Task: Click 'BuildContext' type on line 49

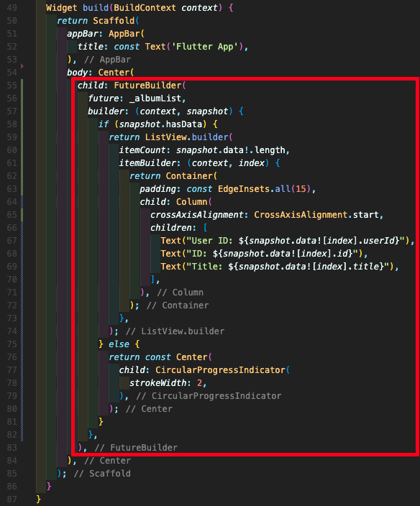Action: click(x=145, y=8)
